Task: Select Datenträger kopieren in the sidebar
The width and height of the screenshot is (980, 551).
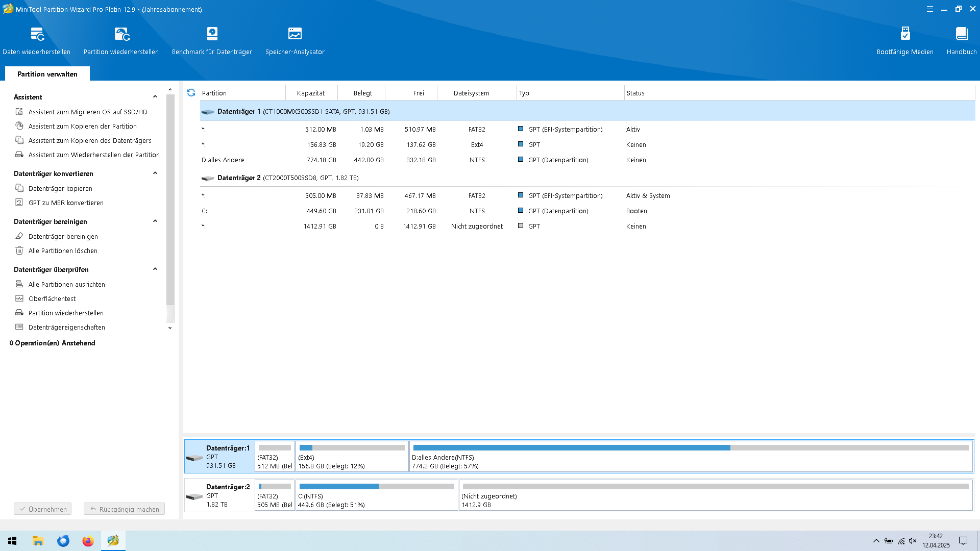Action: [60, 188]
